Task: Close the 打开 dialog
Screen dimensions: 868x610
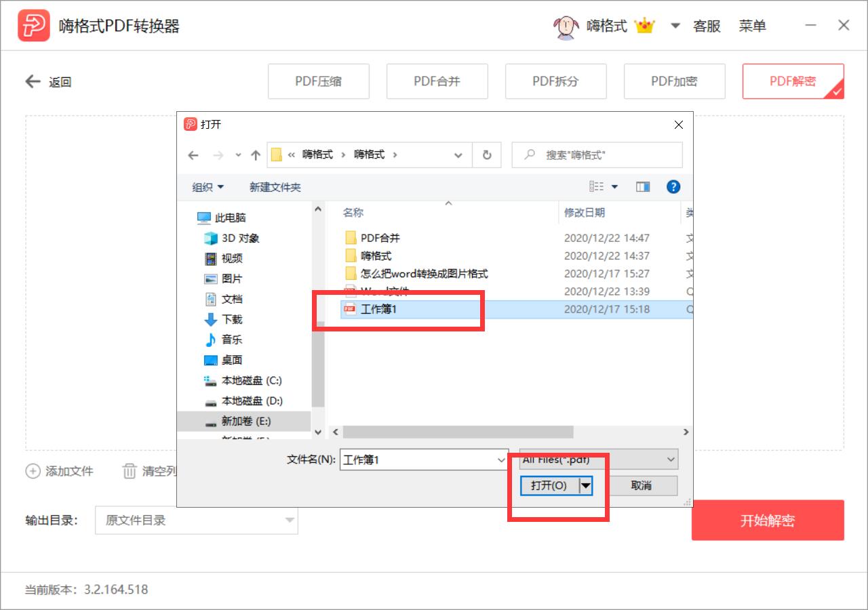Action: (679, 125)
